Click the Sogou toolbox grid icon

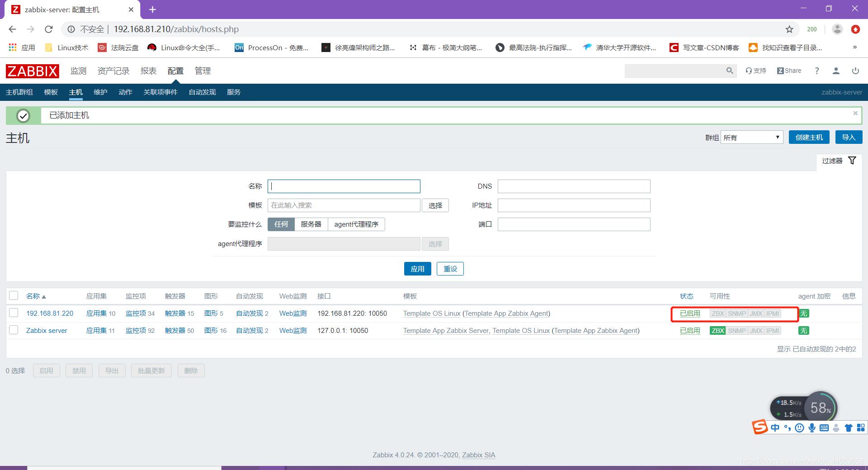click(861, 427)
